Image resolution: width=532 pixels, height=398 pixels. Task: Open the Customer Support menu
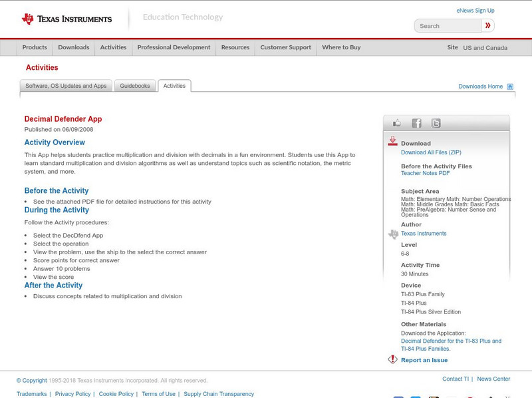click(x=286, y=47)
